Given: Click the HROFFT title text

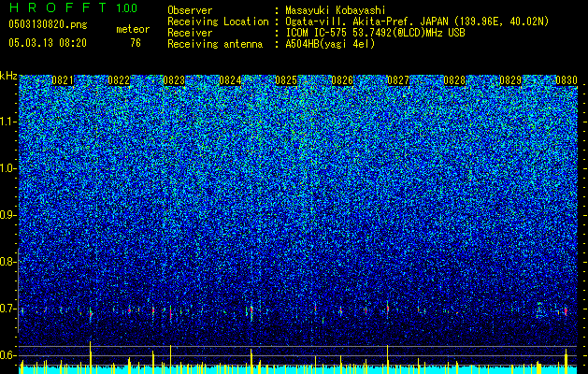Looking at the screenshot, I should coord(57,7).
